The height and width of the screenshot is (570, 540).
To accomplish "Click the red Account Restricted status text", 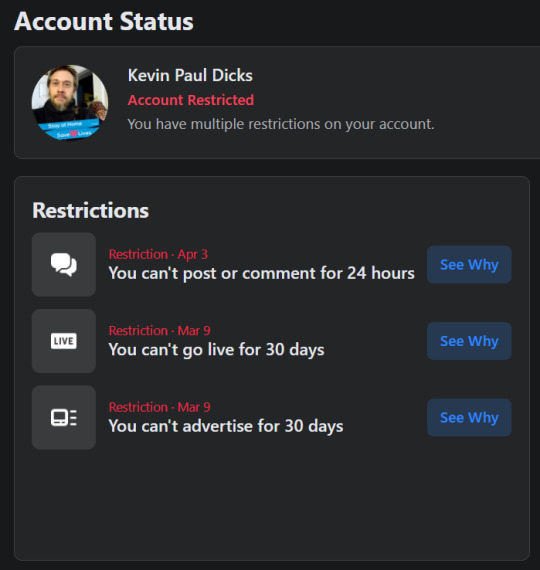I will [191, 100].
